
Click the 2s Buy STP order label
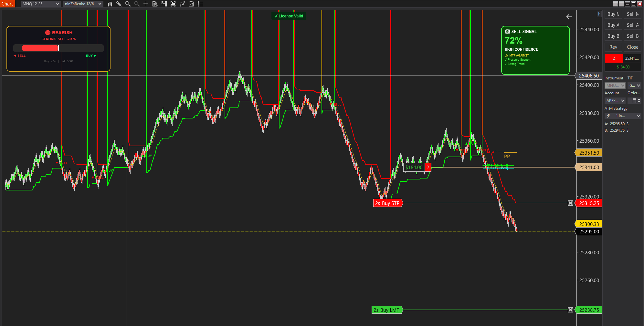pos(387,203)
